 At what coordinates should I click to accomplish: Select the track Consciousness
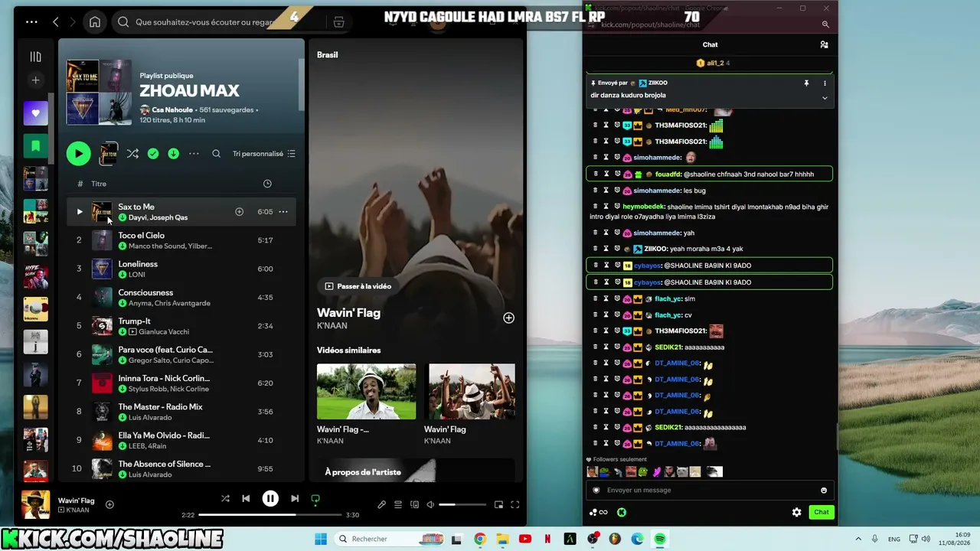(x=181, y=297)
